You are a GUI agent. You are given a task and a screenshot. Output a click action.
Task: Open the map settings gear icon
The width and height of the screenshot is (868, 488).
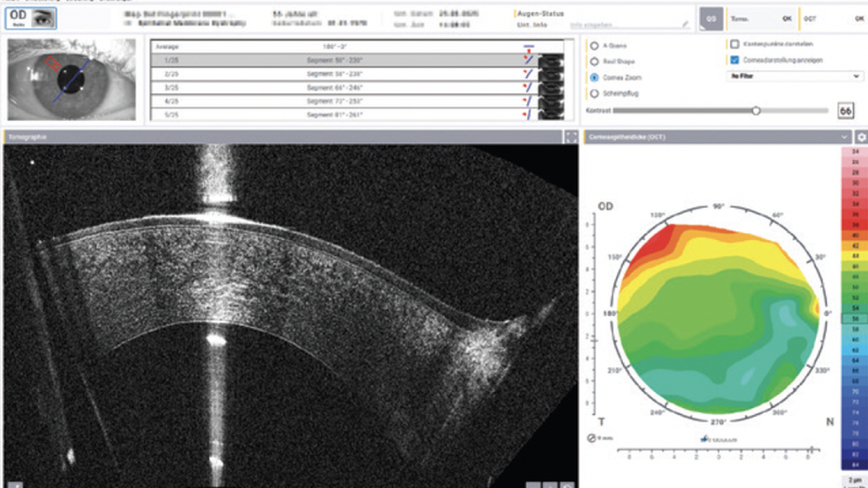click(x=861, y=136)
